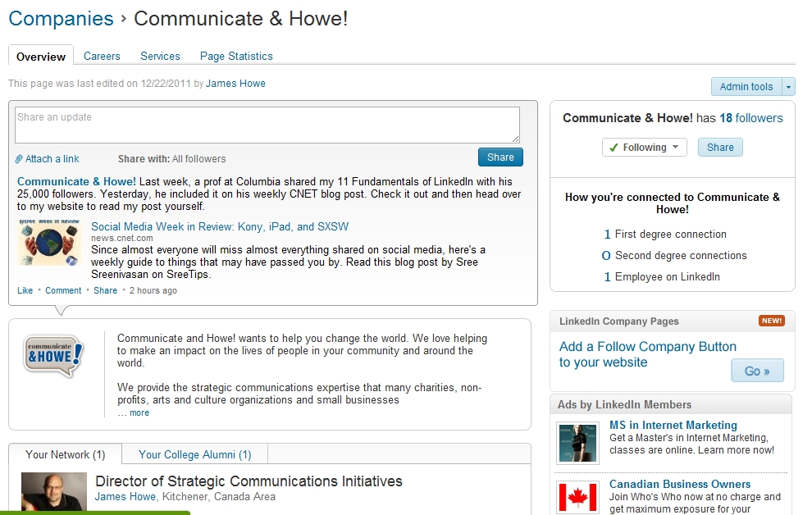Click the Go » button
812x515 pixels.
pos(757,371)
